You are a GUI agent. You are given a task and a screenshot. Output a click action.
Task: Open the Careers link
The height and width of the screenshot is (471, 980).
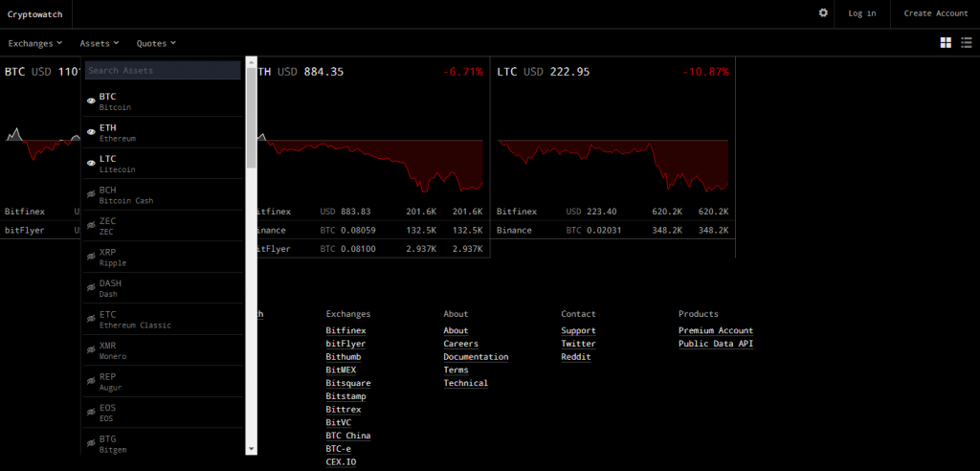tap(460, 344)
